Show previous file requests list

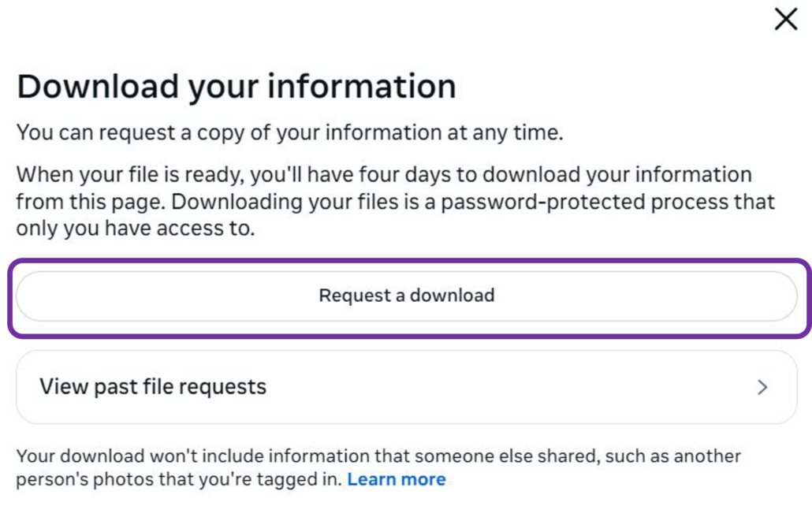[x=153, y=387]
